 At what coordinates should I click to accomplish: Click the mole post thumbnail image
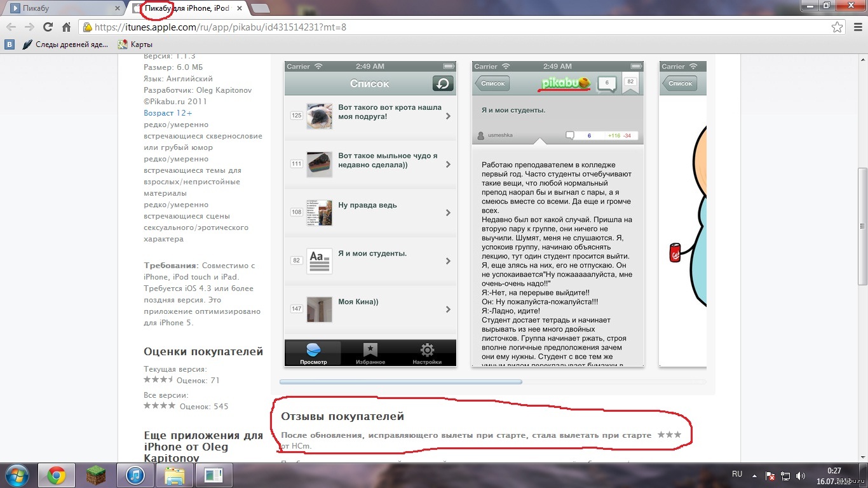pyautogui.click(x=319, y=116)
